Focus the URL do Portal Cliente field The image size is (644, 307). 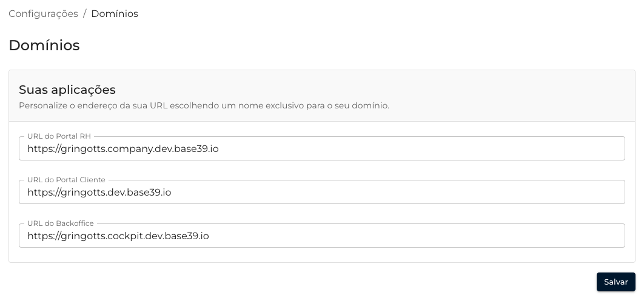[x=321, y=192]
